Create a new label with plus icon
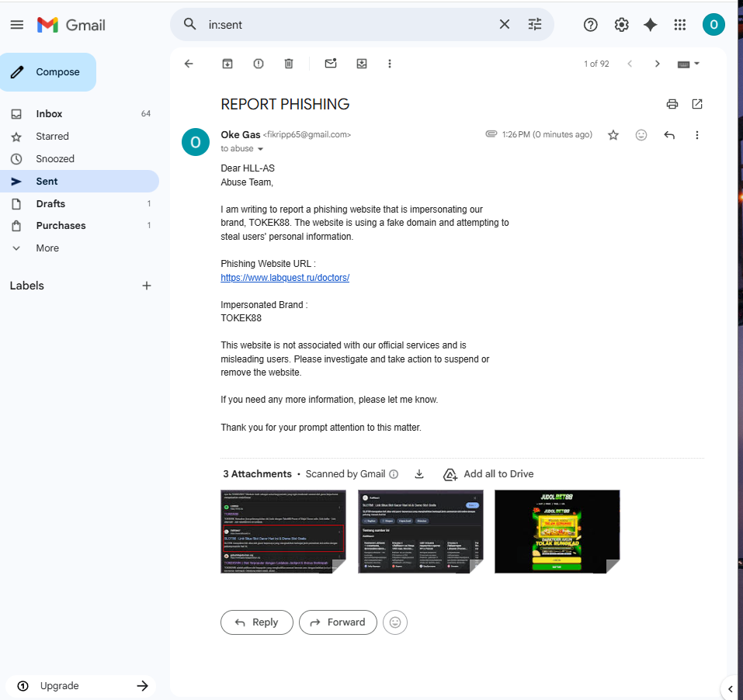The image size is (743, 700). coord(147,286)
